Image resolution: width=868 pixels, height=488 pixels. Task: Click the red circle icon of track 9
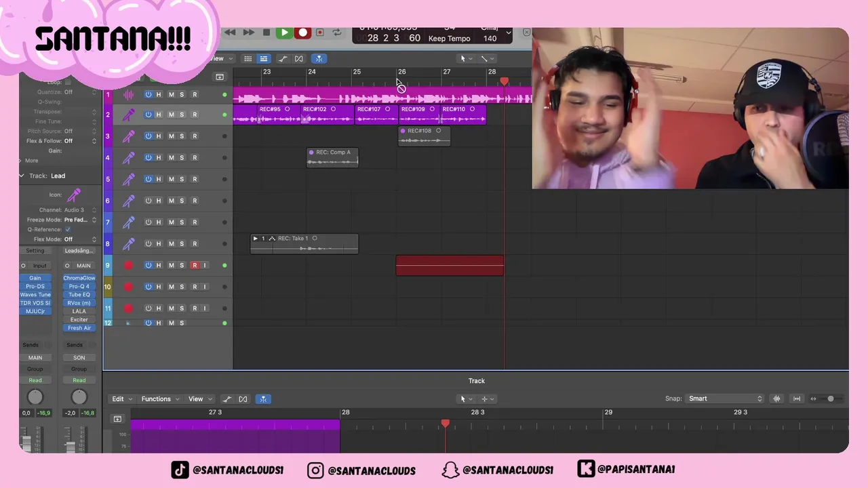(128, 265)
